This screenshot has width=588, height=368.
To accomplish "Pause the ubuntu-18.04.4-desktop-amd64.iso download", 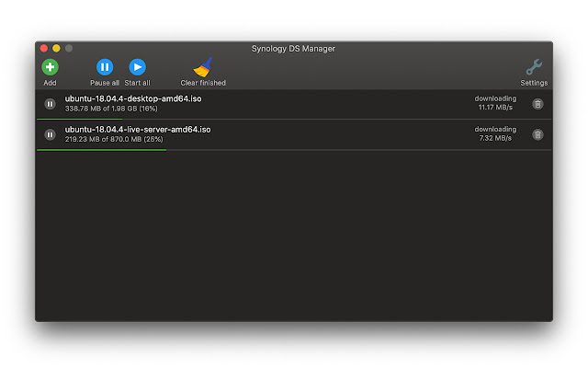I will click(50, 104).
